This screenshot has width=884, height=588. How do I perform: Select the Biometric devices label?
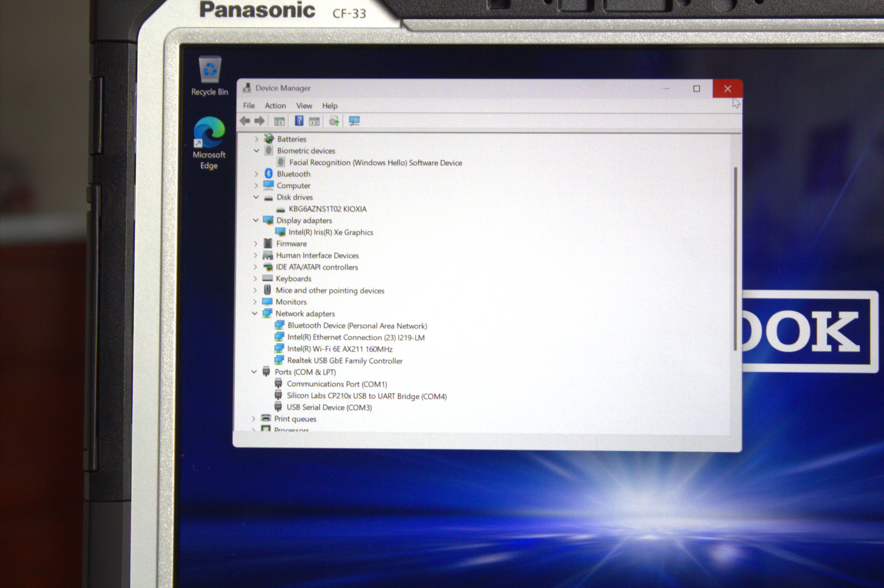306,150
